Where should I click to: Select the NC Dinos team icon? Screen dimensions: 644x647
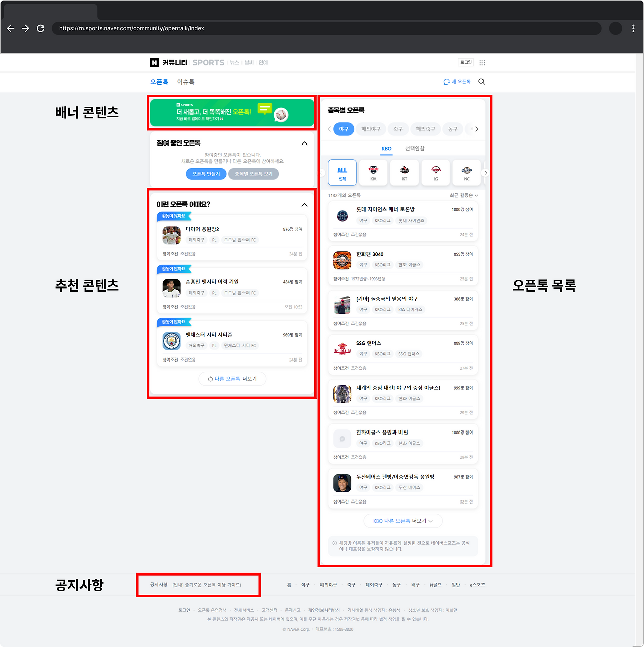pos(467,173)
